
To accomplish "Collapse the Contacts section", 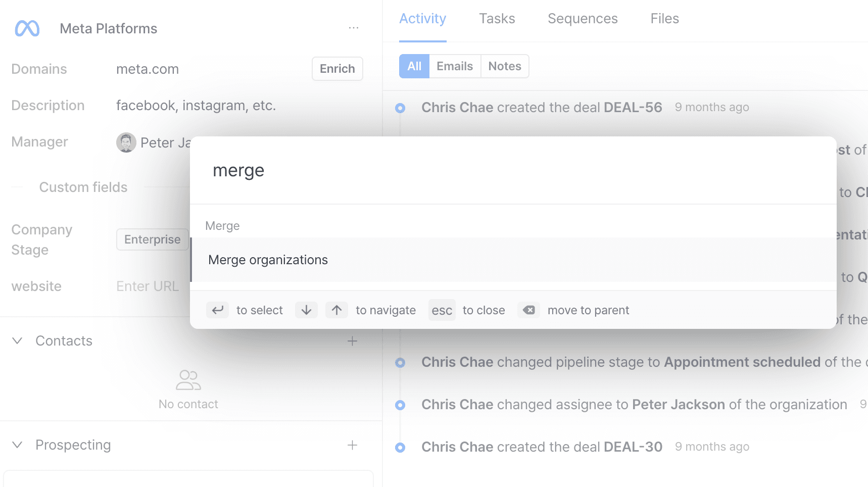I will pyautogui.click(x=17, y=341).
